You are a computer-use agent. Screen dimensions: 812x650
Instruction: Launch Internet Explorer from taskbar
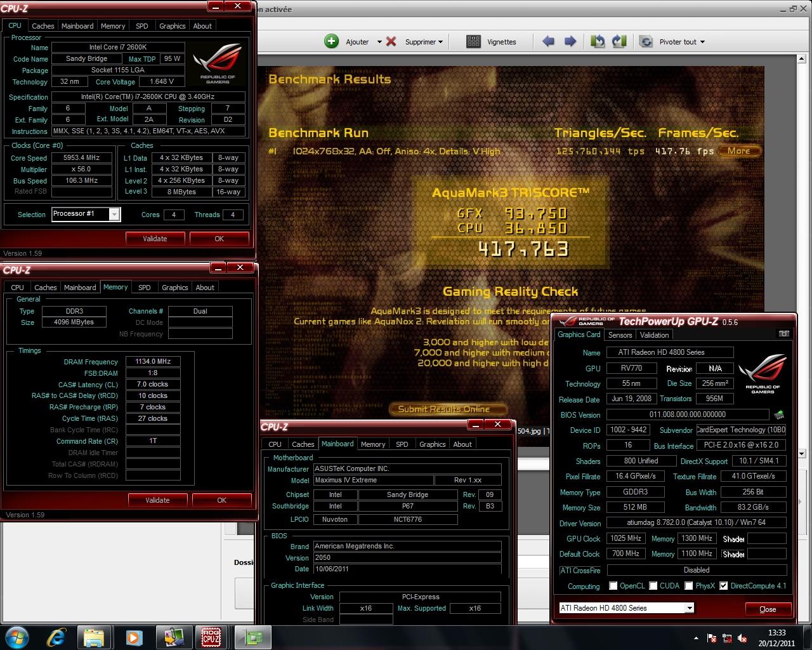(56, 637)
